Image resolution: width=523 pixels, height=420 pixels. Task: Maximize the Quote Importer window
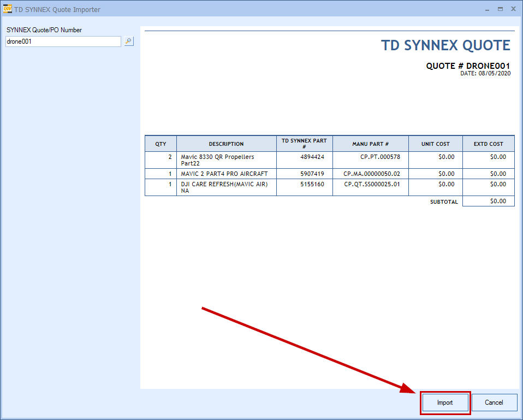pos(500,9)
